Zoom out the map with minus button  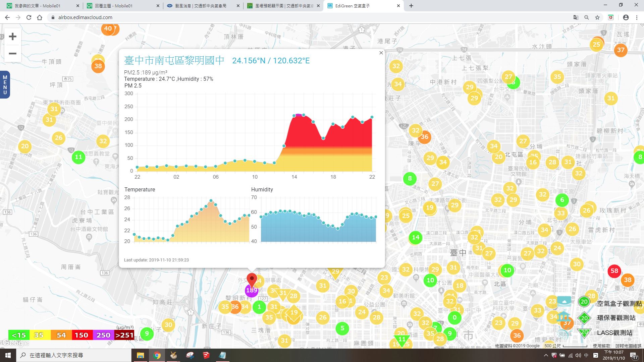pyautogui.click(x=12, y=54)
